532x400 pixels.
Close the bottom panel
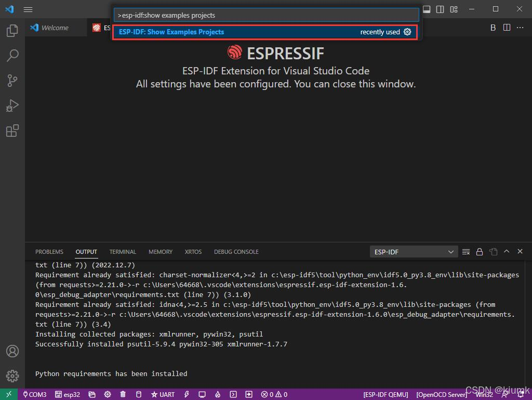520,251
